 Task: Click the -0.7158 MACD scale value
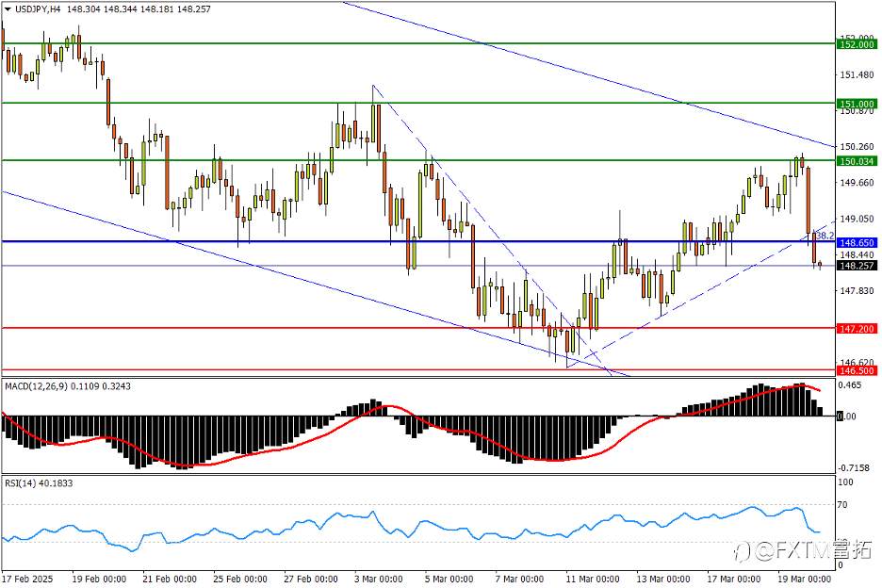(854, 468)
